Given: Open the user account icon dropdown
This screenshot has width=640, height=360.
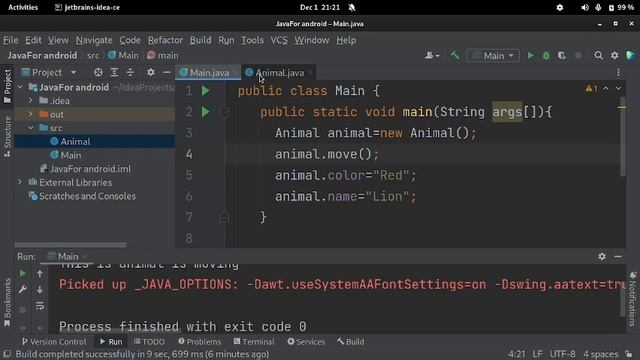Looking at the screenshot, I should point(432,56).
